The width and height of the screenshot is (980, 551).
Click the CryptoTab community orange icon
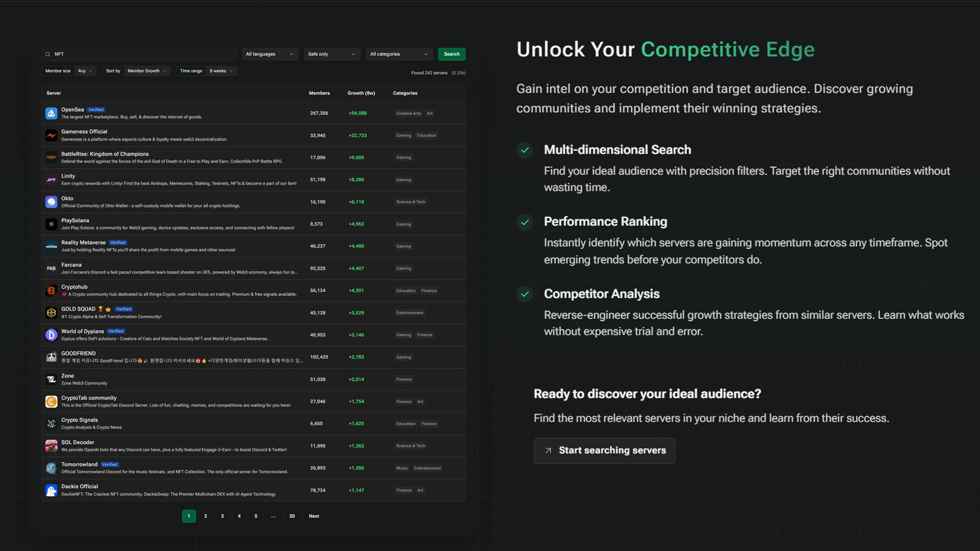tap(51, 402)
